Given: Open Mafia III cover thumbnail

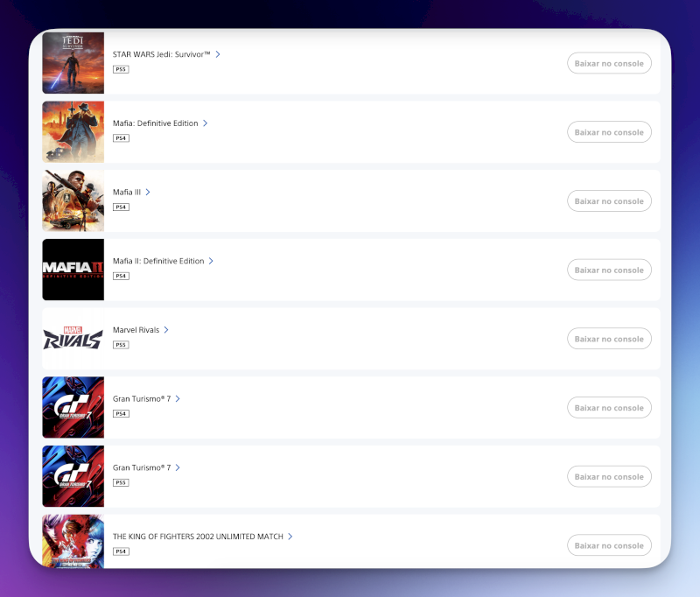Looking at the screenshot, I should pos(73,200).
